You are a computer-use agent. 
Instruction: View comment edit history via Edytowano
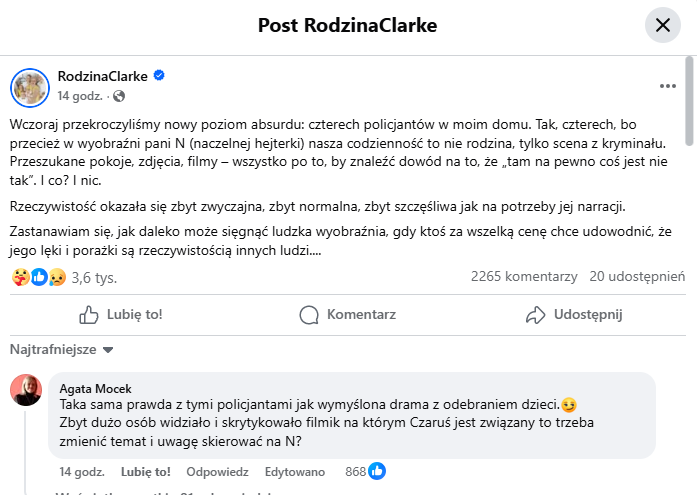[x=293, y=471]
